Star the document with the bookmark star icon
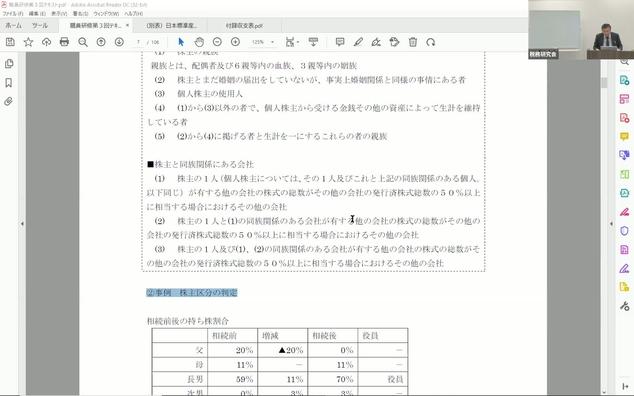Image resolution: width=634 pixels, height=396 pixels. 28,42
